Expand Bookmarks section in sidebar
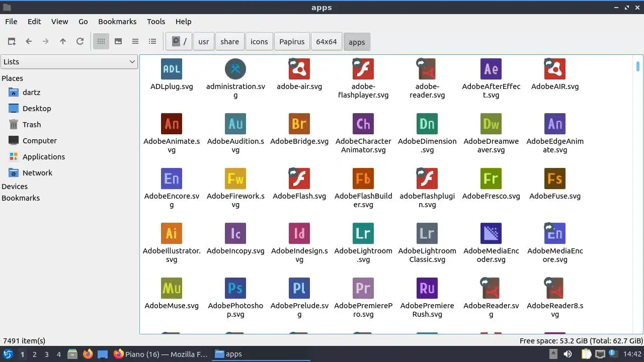The image size is (644, 362). [21, 198]
